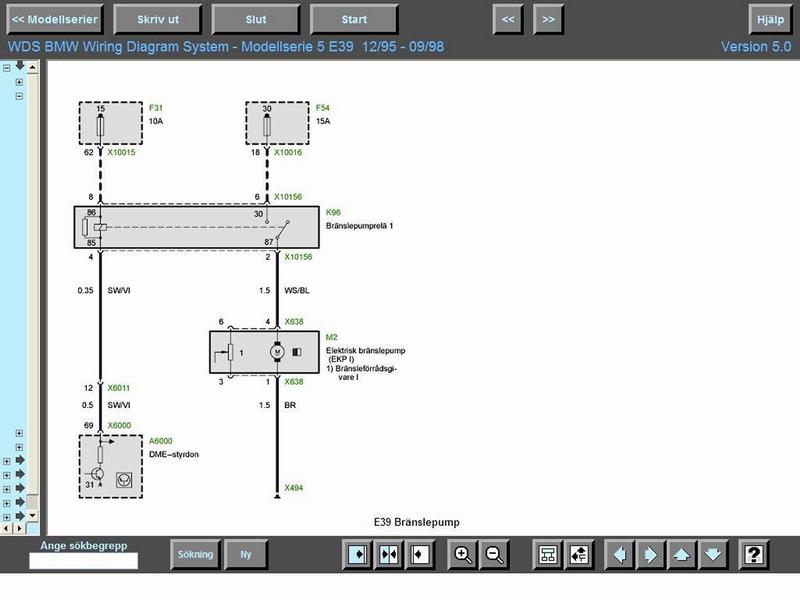
Task: Click the Skriv ut button
Action: click(157, 19)
